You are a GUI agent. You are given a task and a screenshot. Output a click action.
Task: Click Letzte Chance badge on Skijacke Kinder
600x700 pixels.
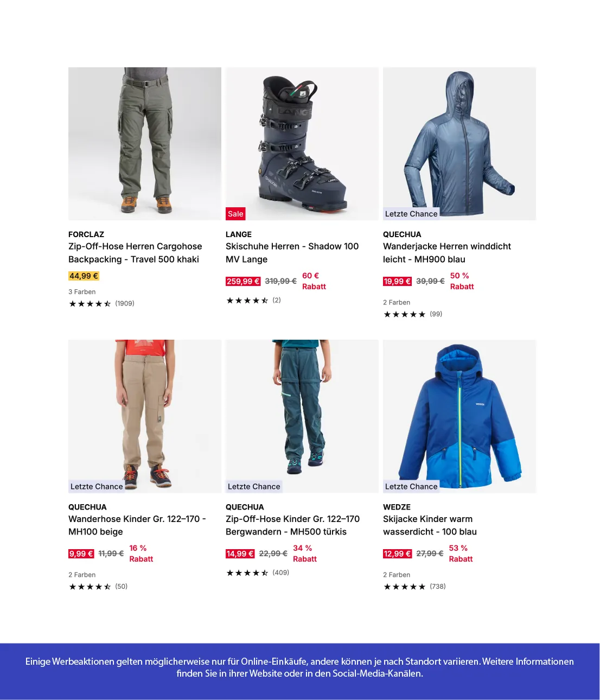click(x=411, y=486)
